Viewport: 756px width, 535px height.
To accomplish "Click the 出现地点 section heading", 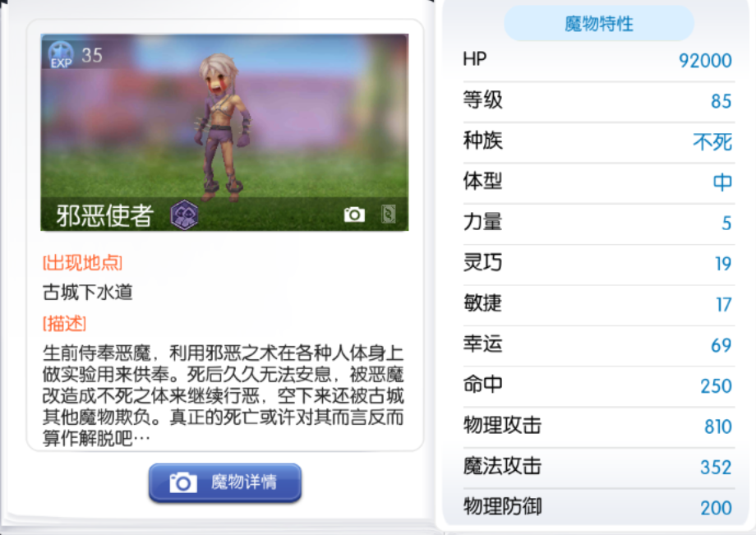I will click(82, 263).
